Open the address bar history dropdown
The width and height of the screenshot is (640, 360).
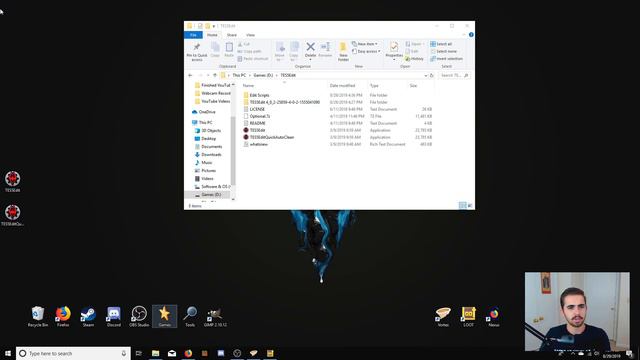(426, 76)
